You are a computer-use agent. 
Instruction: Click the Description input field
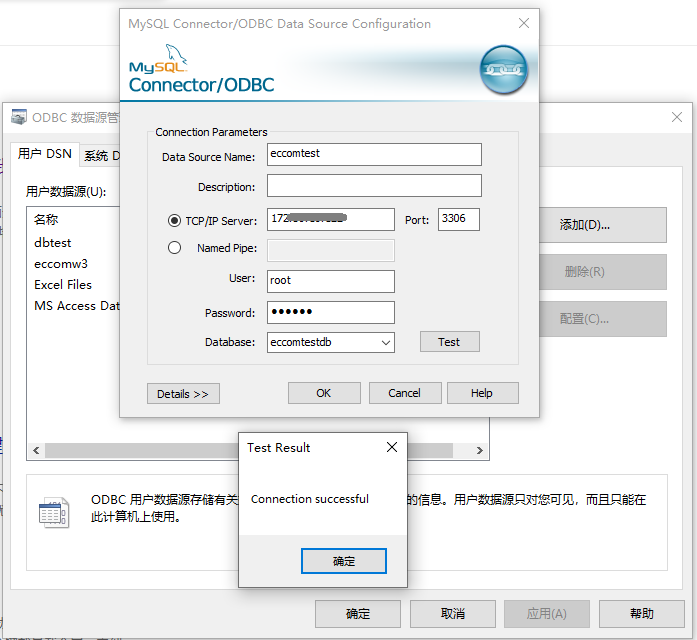[374, 185]
